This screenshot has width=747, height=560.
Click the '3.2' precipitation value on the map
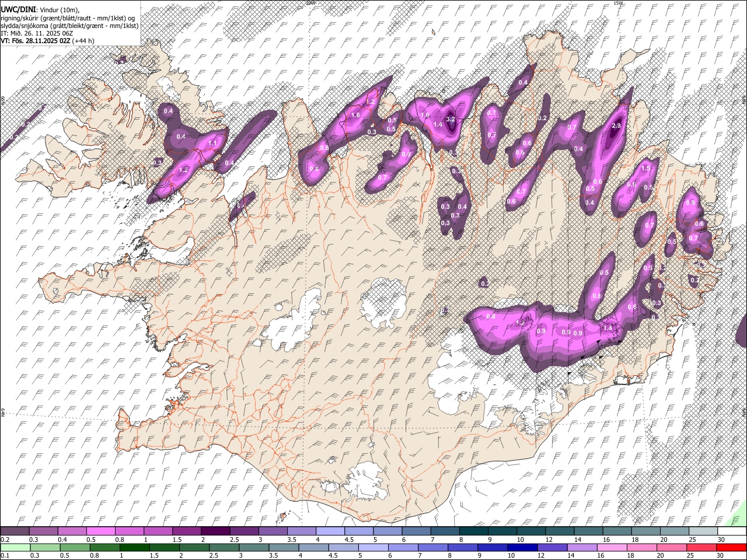[451, 119]
